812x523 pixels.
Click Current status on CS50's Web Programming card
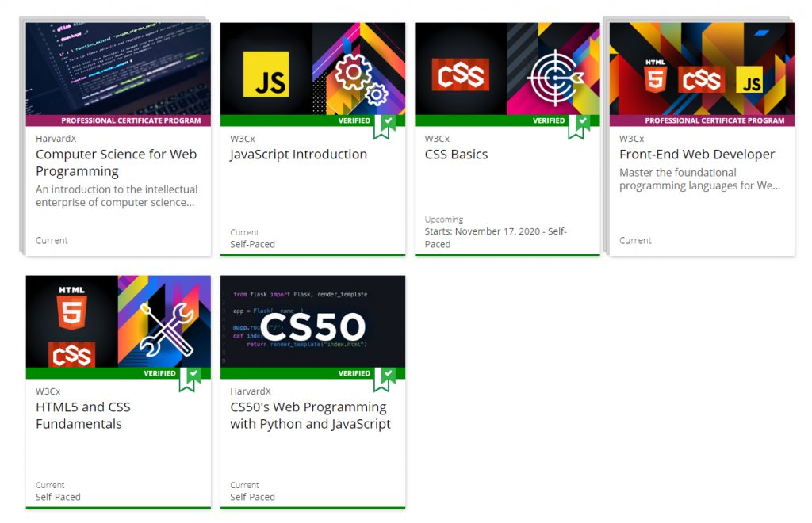[244, 485]
